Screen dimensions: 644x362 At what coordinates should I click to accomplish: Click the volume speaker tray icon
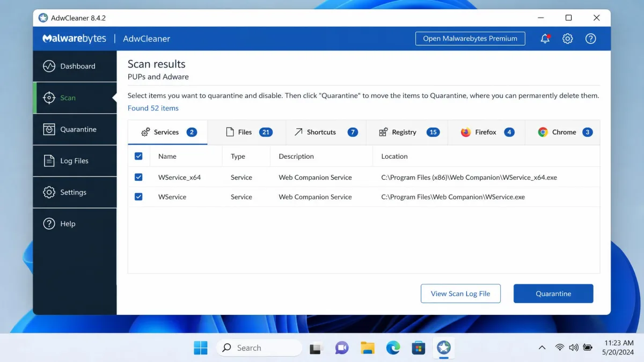coord(574,348)
